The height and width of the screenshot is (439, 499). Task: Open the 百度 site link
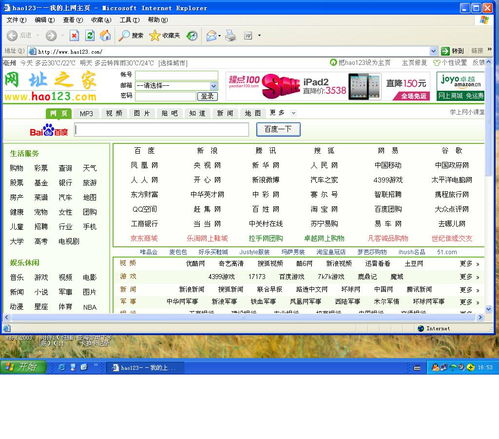coord(144,151)
